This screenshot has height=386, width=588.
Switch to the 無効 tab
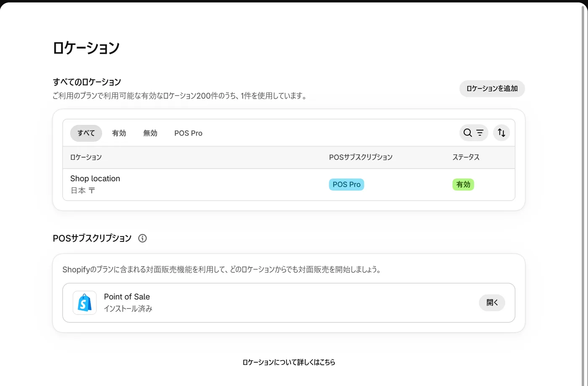tap(150, 133)
